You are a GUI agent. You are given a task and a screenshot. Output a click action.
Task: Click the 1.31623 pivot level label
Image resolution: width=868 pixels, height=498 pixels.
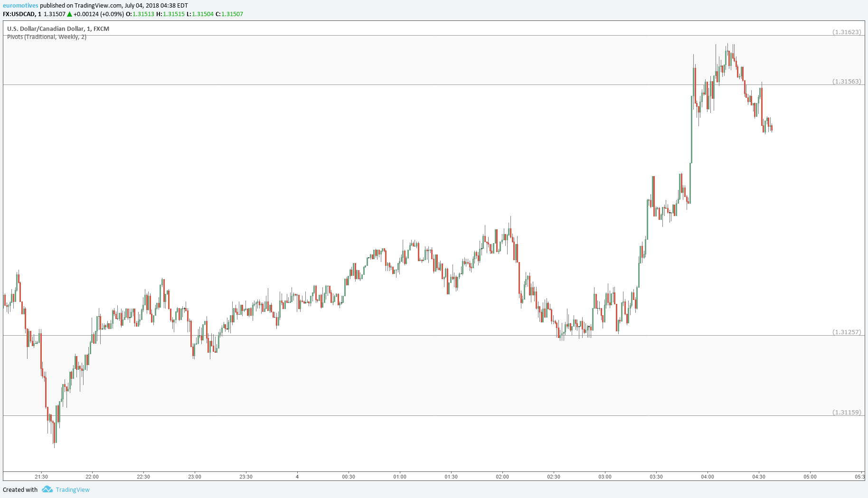tap(847, 32)
